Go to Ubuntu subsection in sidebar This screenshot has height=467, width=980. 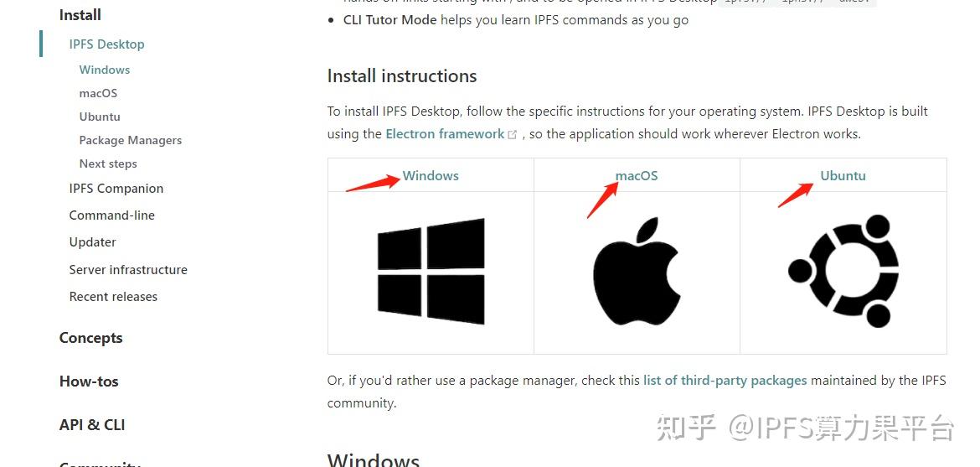(x=100, y=117)
